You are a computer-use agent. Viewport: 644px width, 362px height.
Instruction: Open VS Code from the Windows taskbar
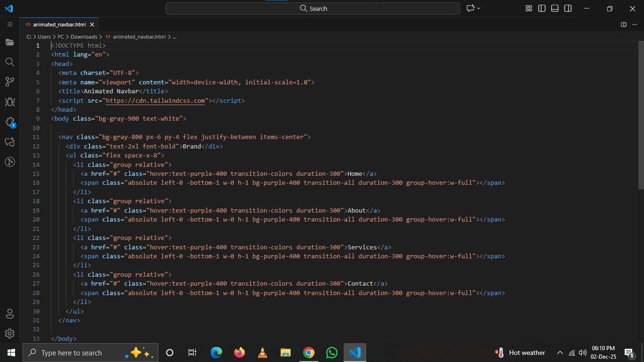(355, 353)
